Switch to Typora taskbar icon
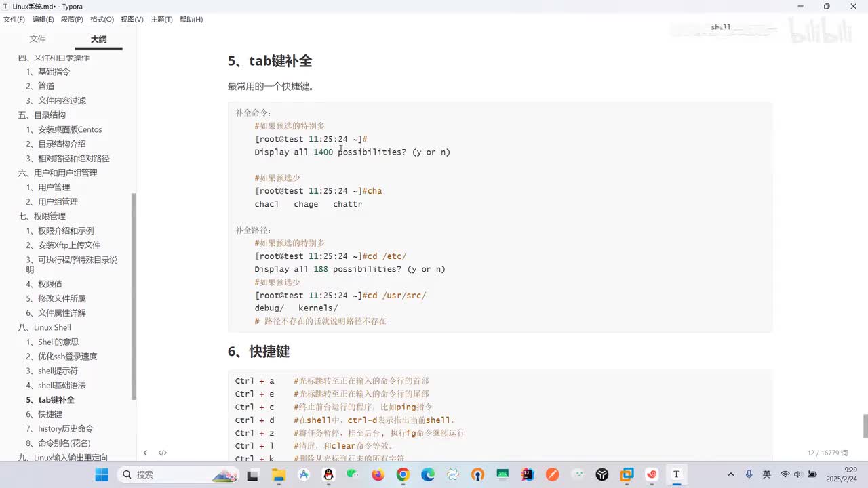The width and height of the screenshot is (868, 488). [x=676, y=474]
